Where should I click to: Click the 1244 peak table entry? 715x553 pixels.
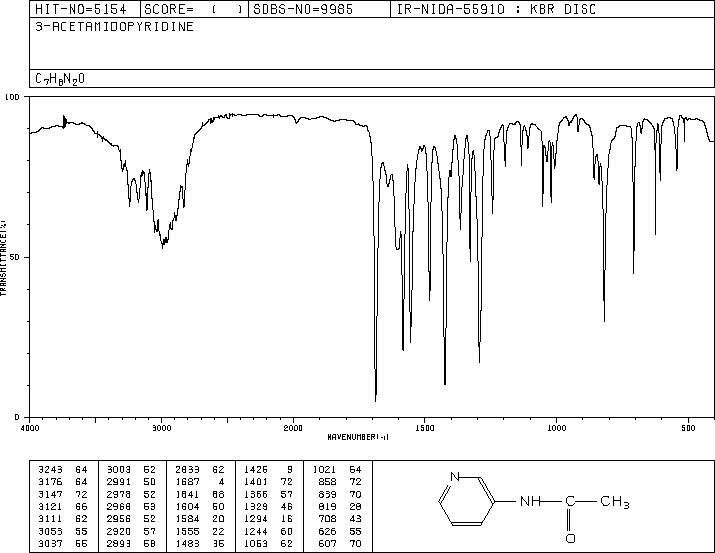point(269,531)
